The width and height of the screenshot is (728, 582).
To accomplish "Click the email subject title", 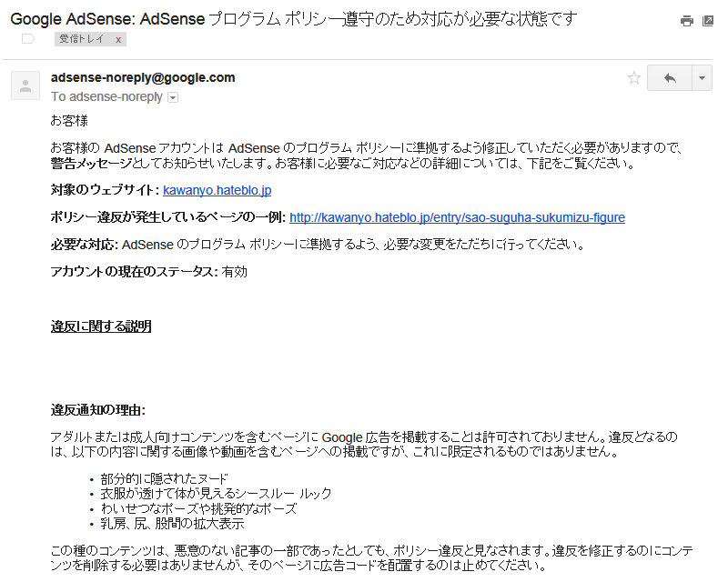I will (x=293, y=19).
